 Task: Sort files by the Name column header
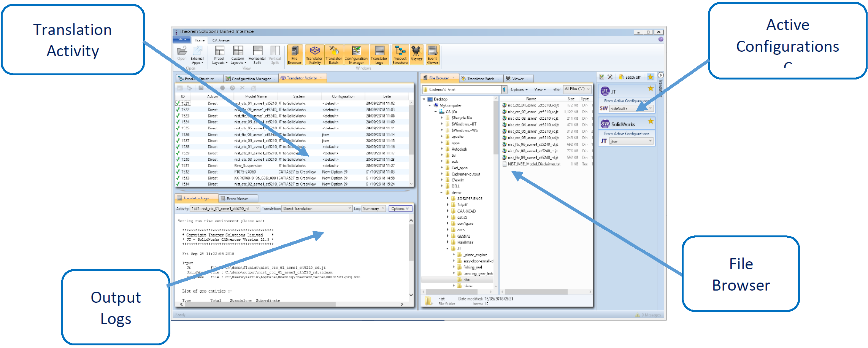tap(531, 99)
